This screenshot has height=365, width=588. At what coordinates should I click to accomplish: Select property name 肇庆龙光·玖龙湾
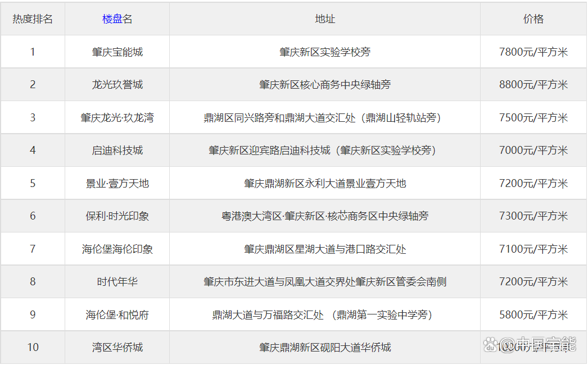pos(117,118)
